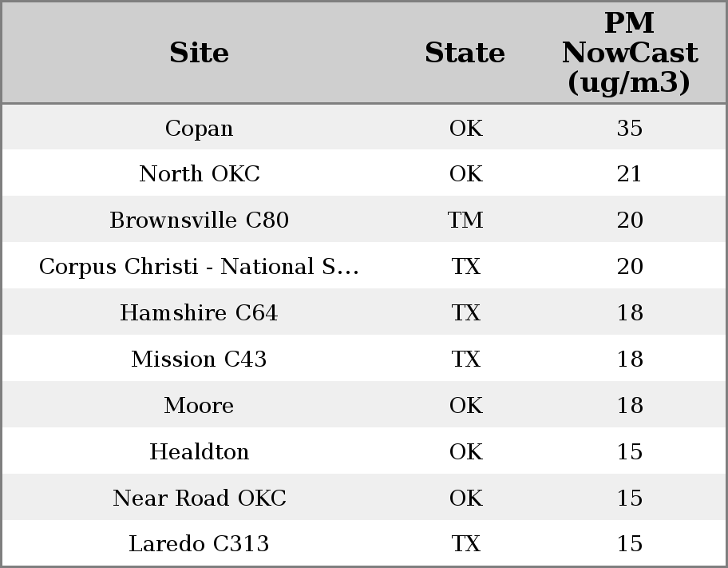Click the TM state cell for Brownsville

pyautogui.click(x=465, y=220)
